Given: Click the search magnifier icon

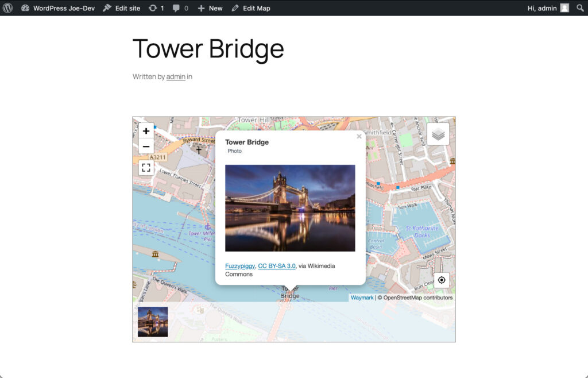Looking at the screenshot, I should pyautogui.click(x=581, y=8).
